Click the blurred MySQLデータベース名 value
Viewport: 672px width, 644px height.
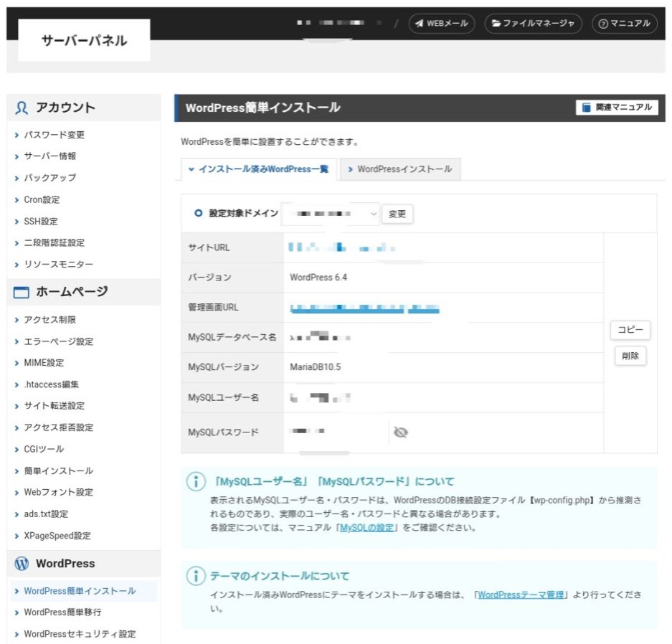click(x=320, y=337)
